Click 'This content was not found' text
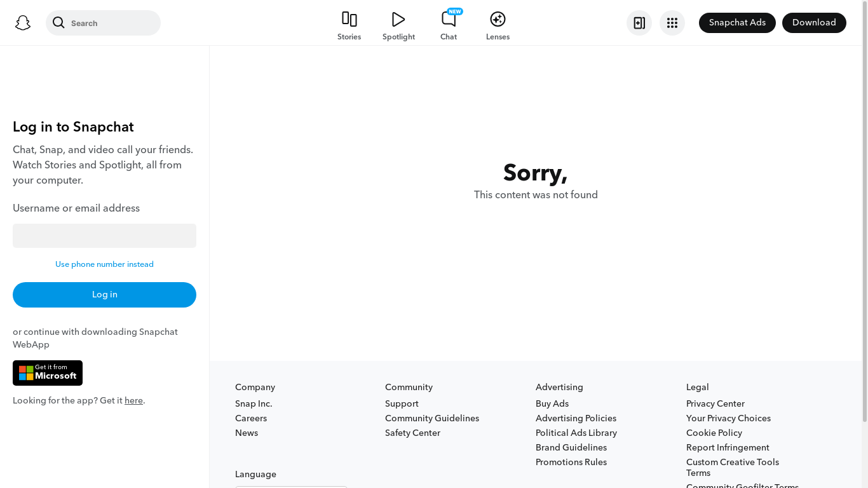Image resolution: width=868 pixels, height=488 pixels. pos(536,195)
